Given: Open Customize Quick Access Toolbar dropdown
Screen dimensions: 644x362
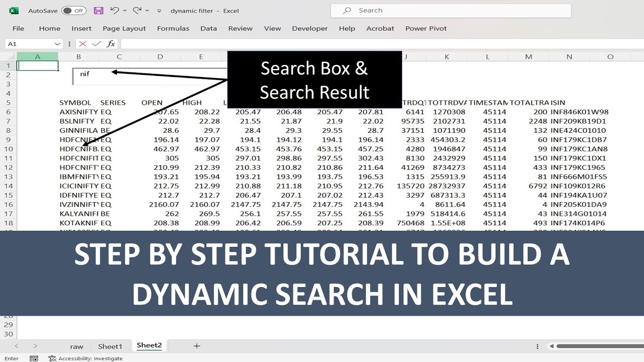Looking at the screenshot, I should (x=159, y=11).
